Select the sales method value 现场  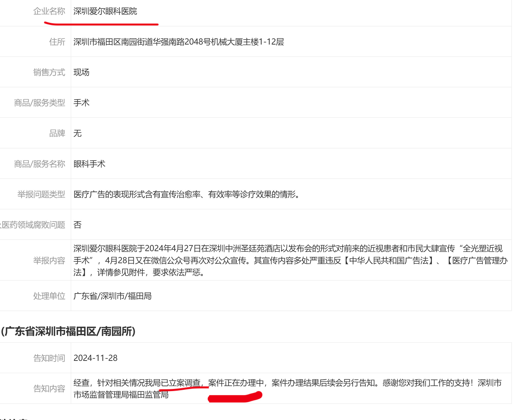coord(81,72)
